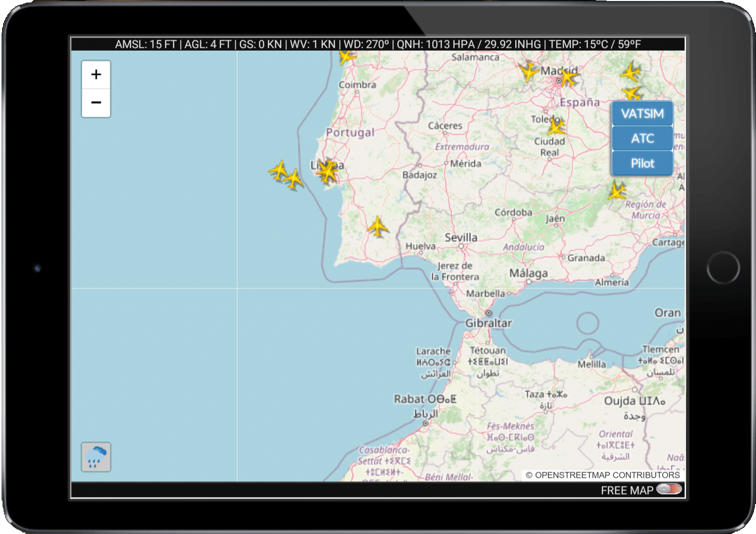Screen dimensions: 756x534
Task: Open the rain weather overlay icon
Action: pyautogui.click(x=96, y=457)
